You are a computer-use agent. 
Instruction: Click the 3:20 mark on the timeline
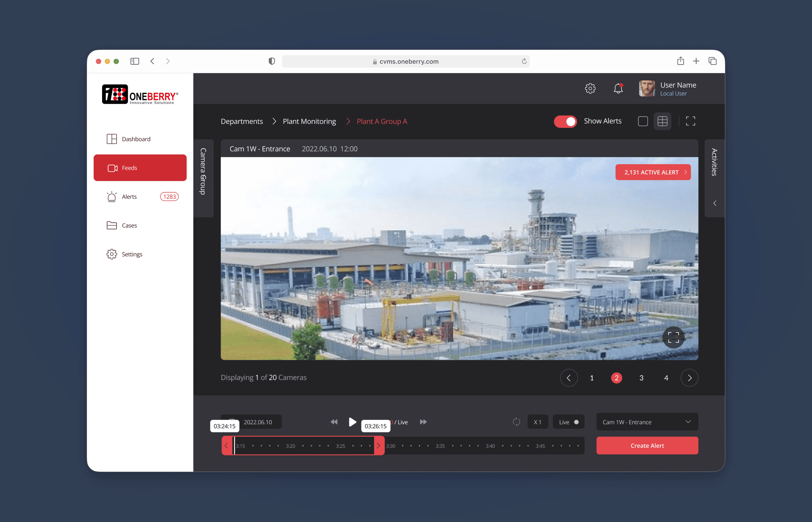click(290, 446)
